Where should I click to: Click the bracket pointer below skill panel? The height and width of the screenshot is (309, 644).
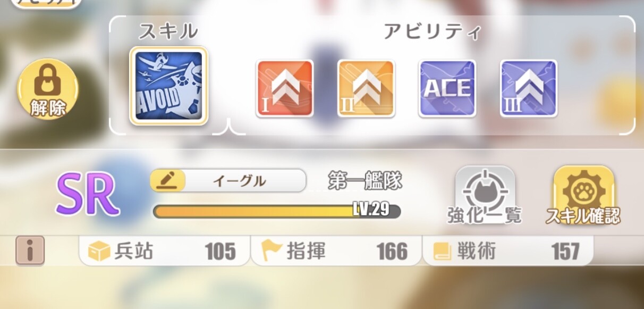pyautogui.click(x=228, y=127)
